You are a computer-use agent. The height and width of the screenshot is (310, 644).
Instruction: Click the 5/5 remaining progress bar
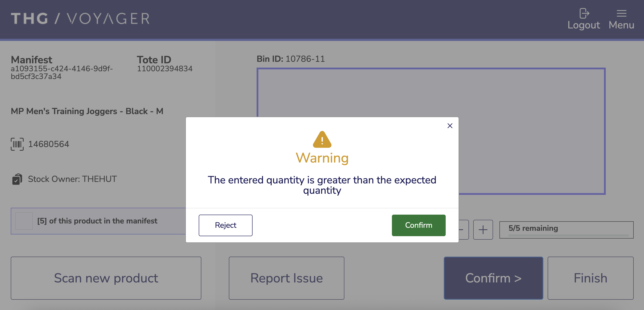[566, 230]
